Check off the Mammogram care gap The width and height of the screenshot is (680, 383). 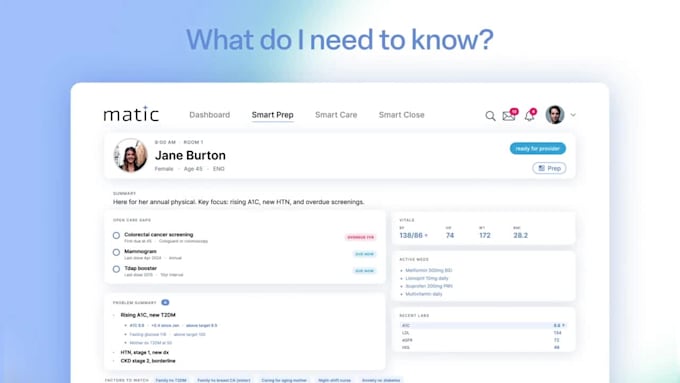click(x=116, y=252)
